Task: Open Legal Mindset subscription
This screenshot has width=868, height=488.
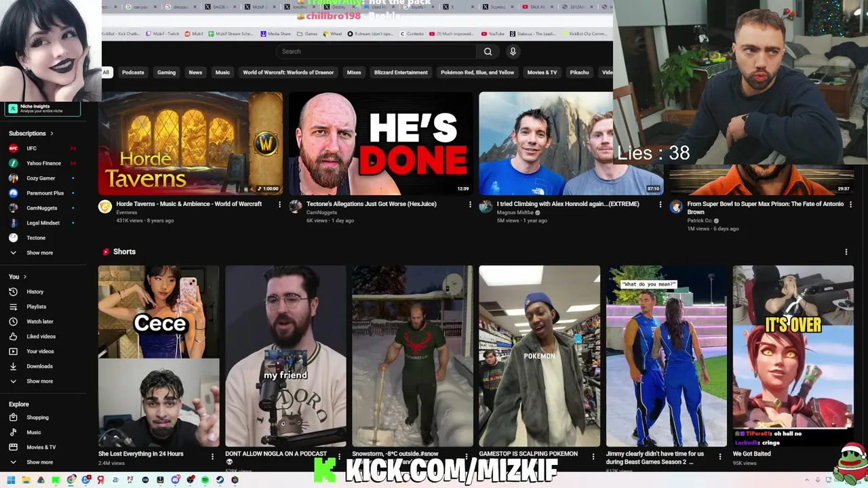Action: point(43,223)
